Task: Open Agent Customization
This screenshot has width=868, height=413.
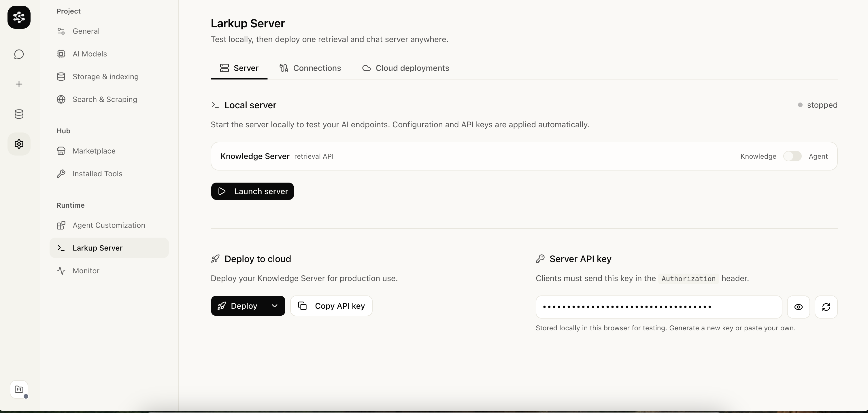Action: (109, 225)
